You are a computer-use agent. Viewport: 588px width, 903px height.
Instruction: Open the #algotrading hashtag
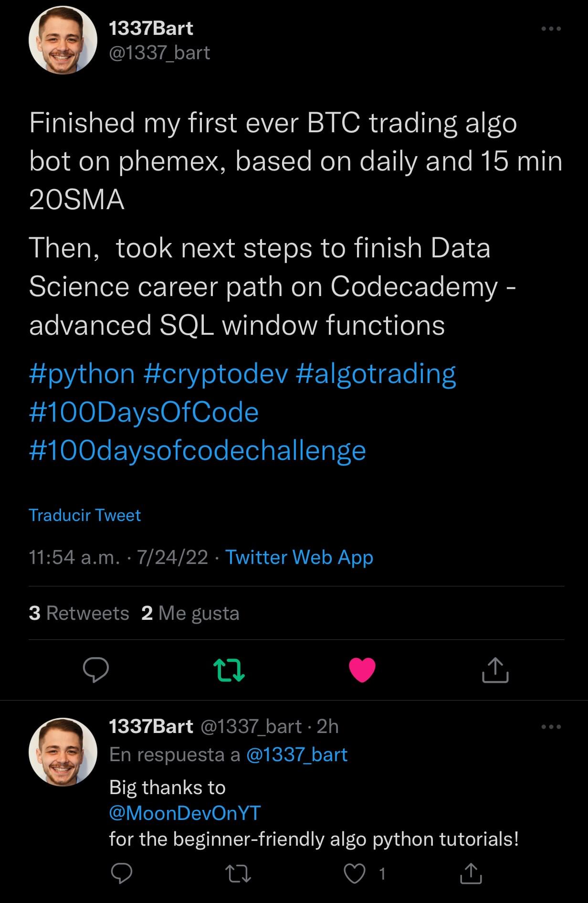click(x=376, y=373)
